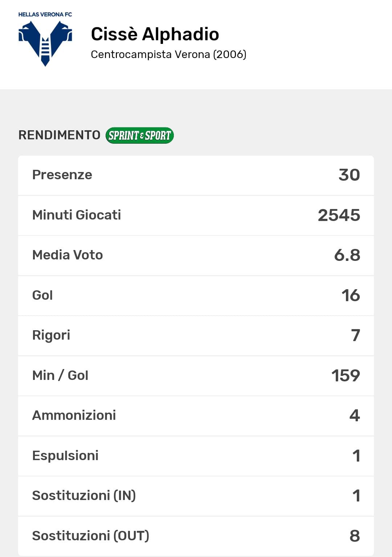Select the Ammonizioni row label
392x557 pixels.
(x=74, y=415)
